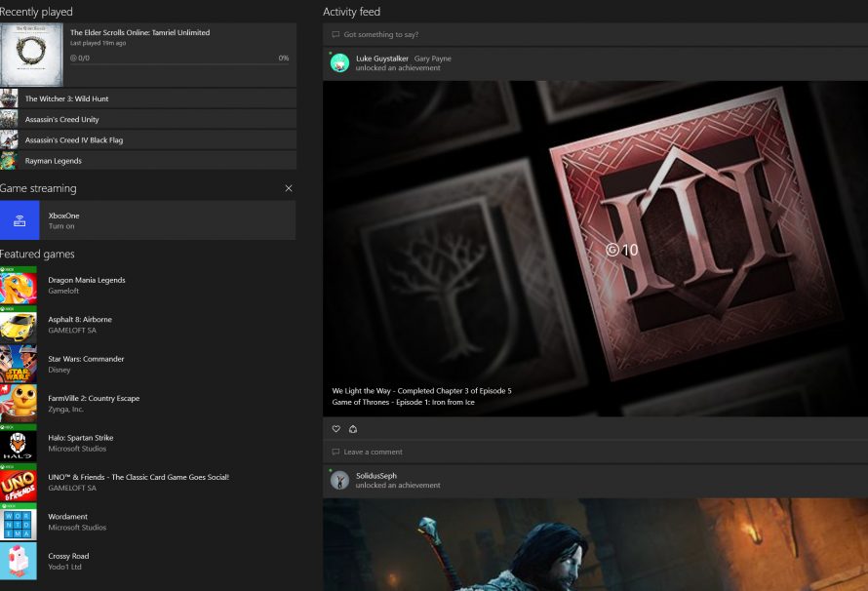
Task: Open Luke Guystalker's profile avatar
Action: pos(338,61)
